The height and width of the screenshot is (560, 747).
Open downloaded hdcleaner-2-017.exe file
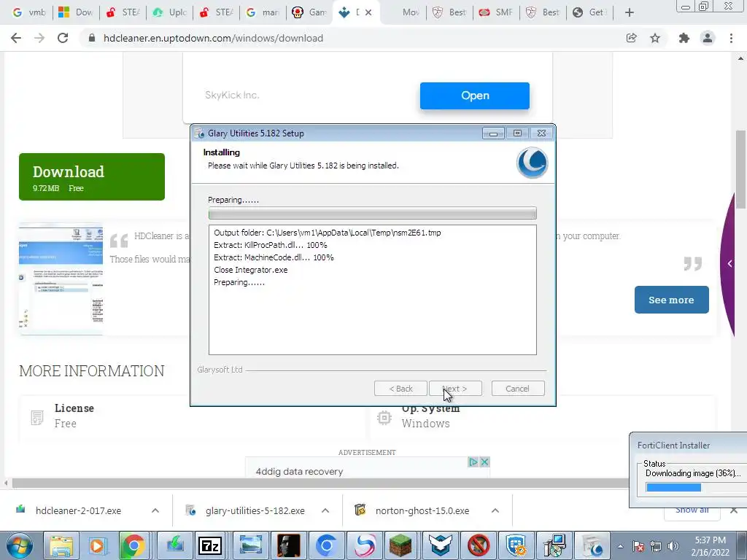pyautogui.click(x=78, y=510)
